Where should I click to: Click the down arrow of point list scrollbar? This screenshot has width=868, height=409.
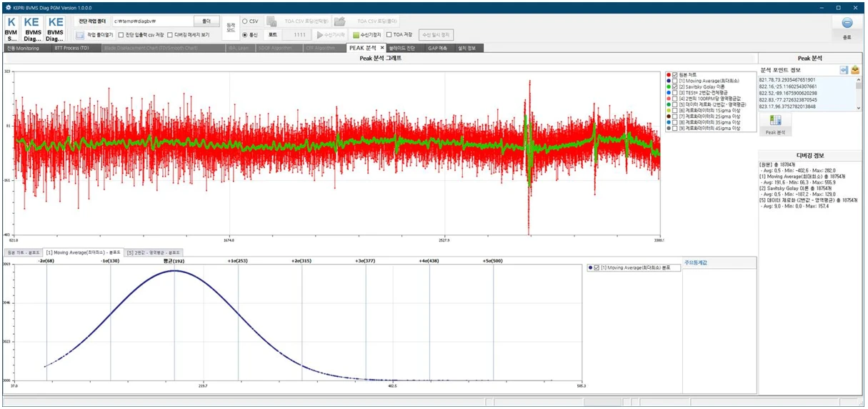click(x=859, y=107)
